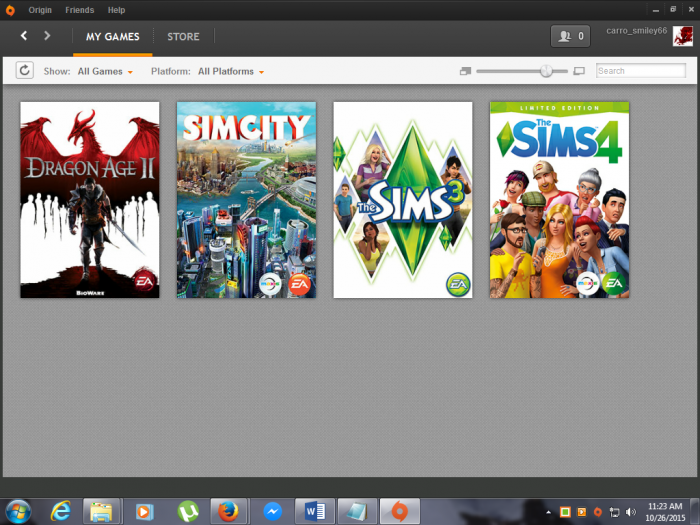Open the Windows Start menu
Viewport: 700px width, 525px height.
[18, 512]
